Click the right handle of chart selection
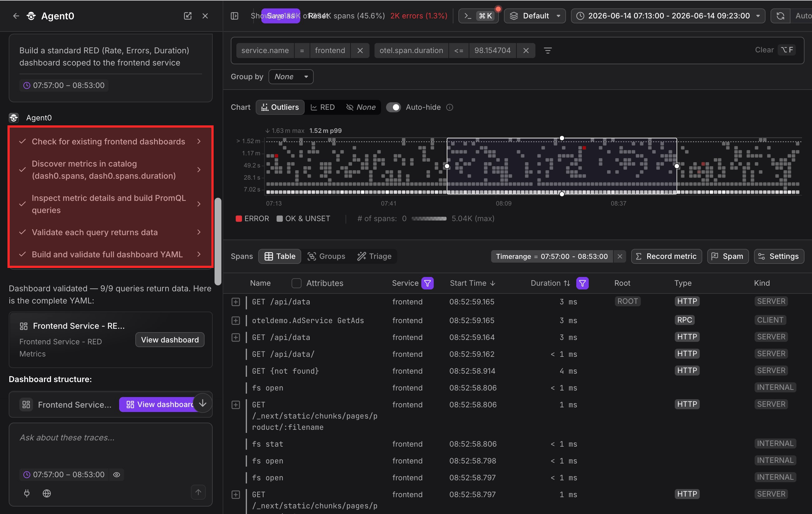This screenshot has width=812, height=514. [676, 166]
